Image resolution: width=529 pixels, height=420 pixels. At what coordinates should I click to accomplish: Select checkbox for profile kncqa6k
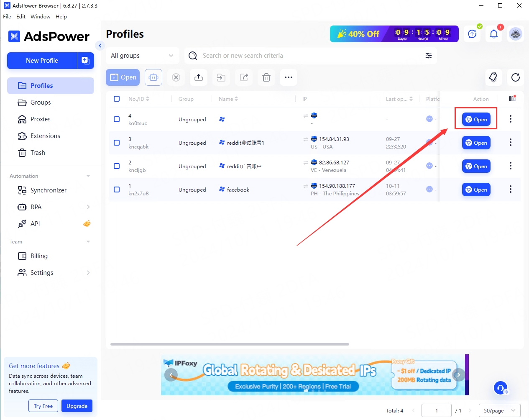pos(117,143)
